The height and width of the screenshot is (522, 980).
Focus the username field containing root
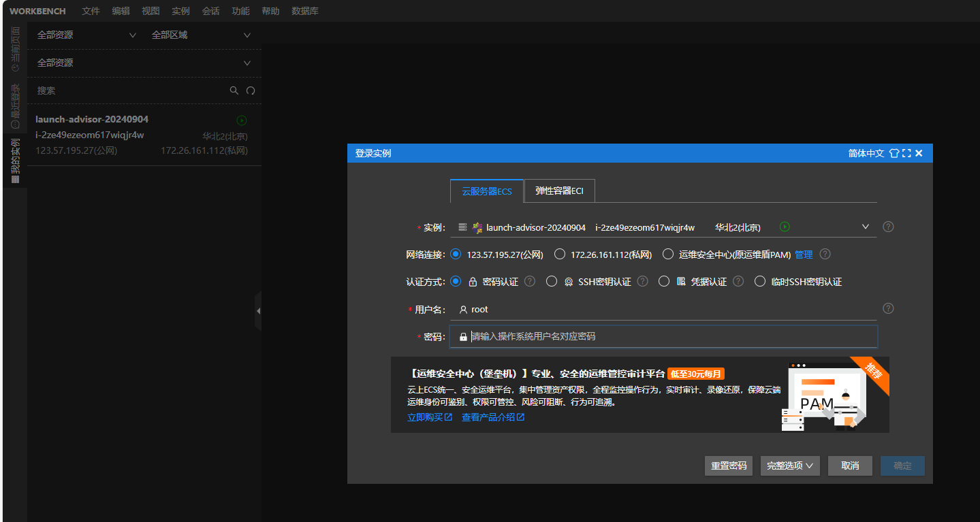[x=663, y=309]
